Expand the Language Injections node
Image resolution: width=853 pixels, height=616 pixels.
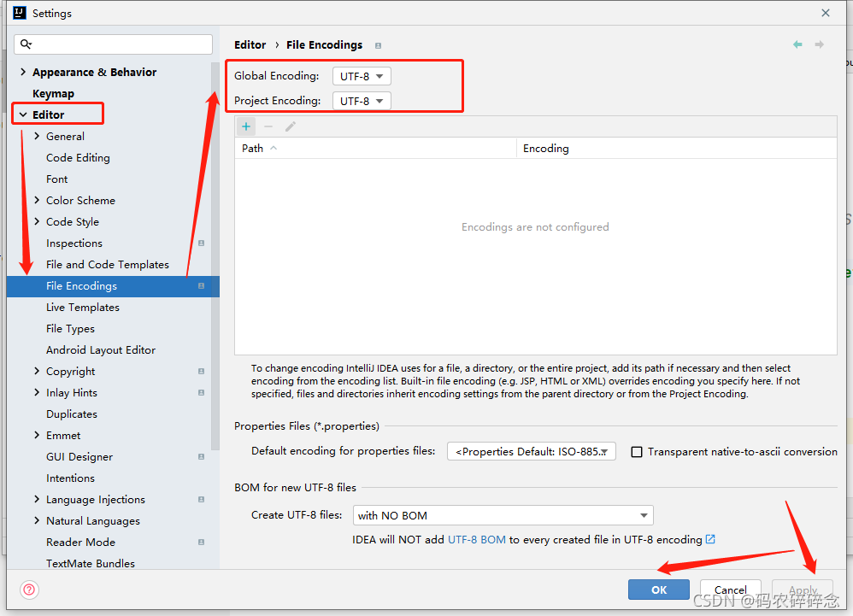(37, 499)
